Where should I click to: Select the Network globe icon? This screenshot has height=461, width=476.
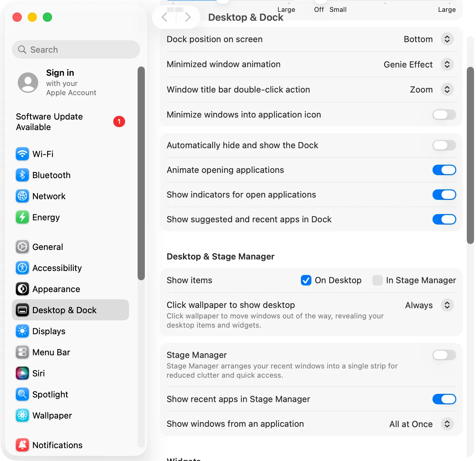tap(22, 196)
